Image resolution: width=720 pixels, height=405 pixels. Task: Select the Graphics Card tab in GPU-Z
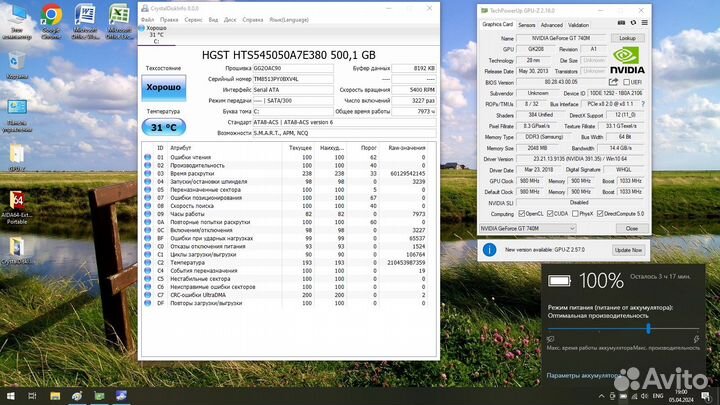point(497,24)
